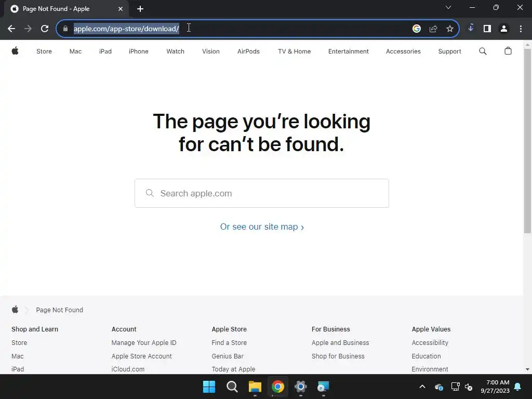This screenshot has width=532, height=399.
Task: Open the Support menu
Action: [x=449, y=51]
